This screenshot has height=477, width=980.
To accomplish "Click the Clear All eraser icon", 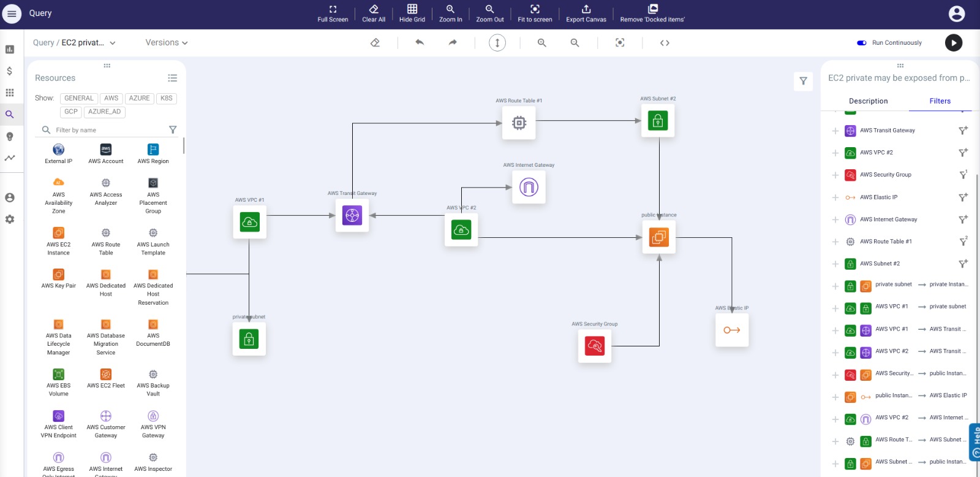I will click(374, 9).
